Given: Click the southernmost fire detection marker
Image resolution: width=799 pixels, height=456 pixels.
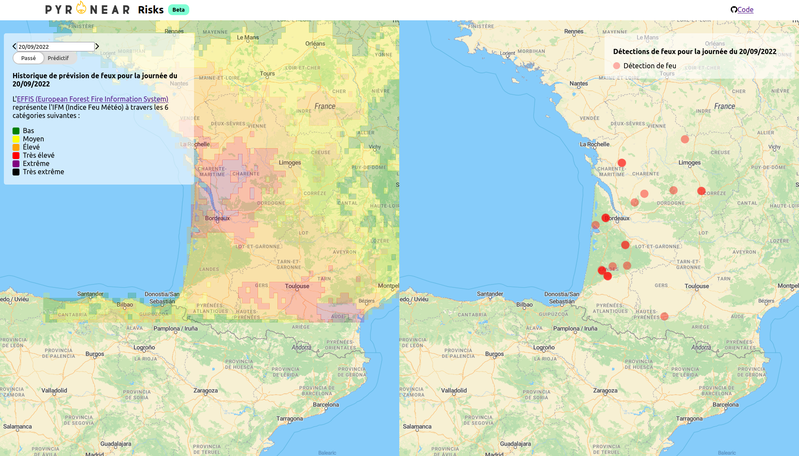Looking at the screenshot, I should [664, 316].
